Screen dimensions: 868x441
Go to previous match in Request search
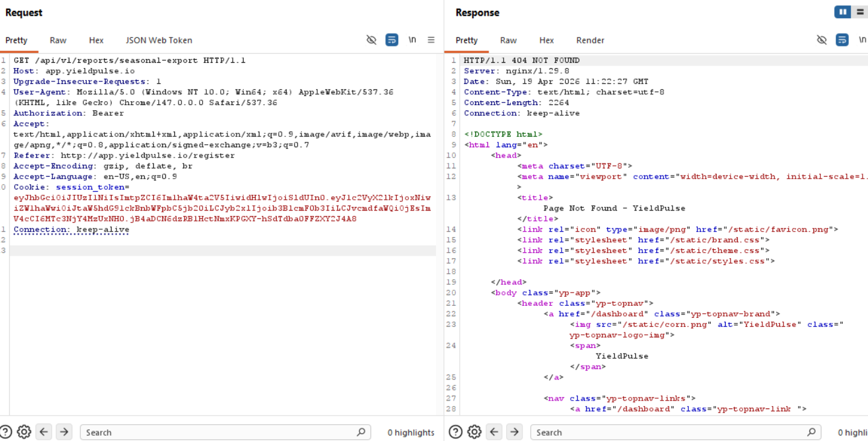coord(43,432)
